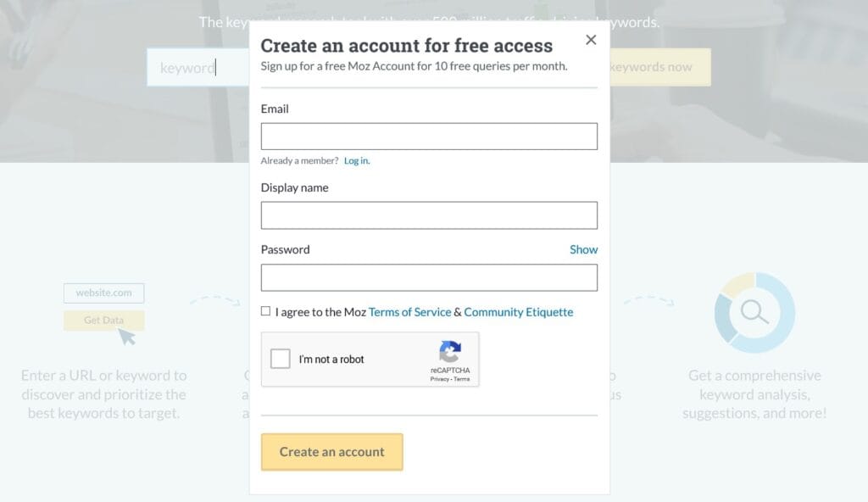Open the Moz Terms of Service
This screenshot has height=502, width=868.
(409, 311)
